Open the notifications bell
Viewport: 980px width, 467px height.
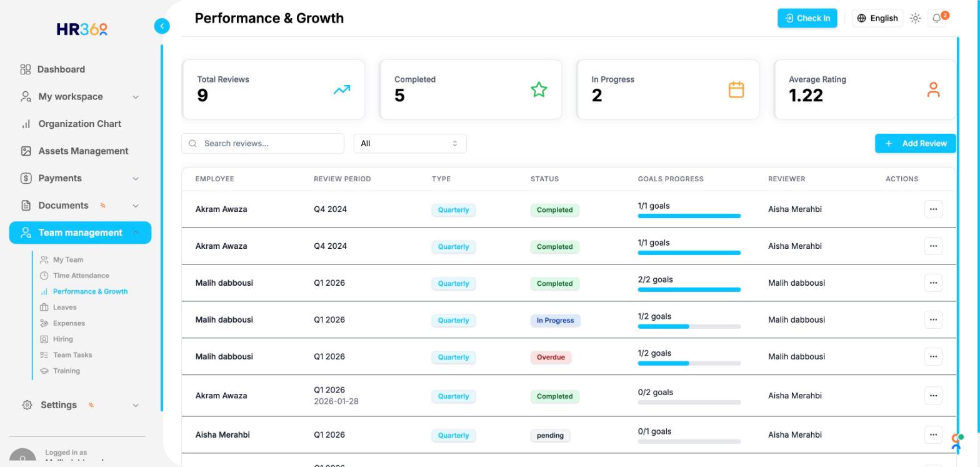pos(937,18)
